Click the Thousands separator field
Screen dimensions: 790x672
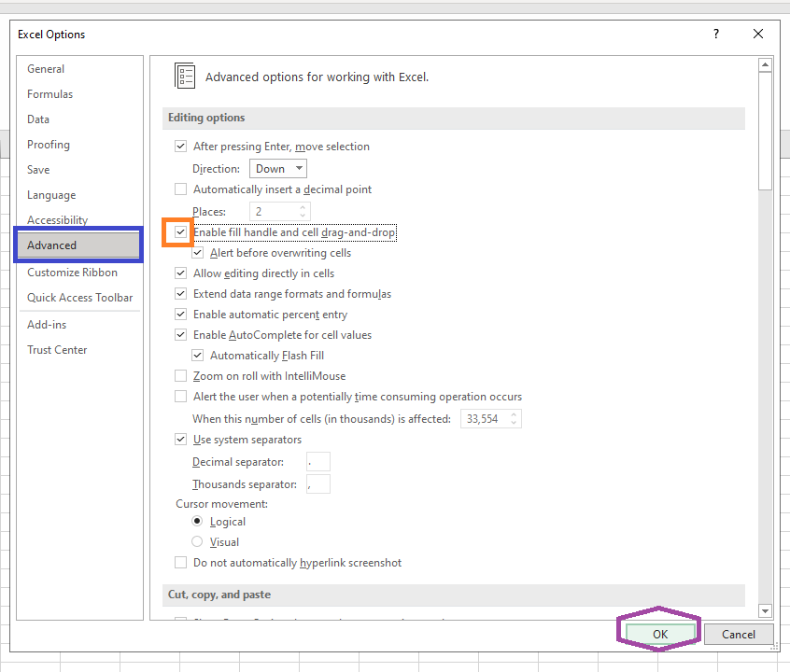tap(317, 484)
